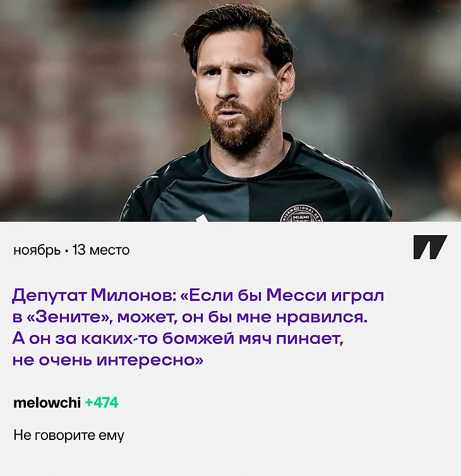
Task: Select the «13 место» ranking label
Action: [101, 250]
